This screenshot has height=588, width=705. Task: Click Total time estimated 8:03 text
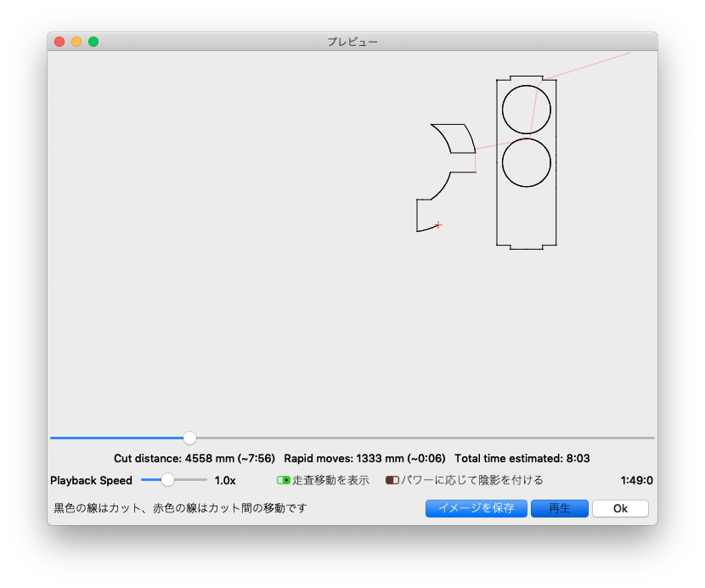(x=522, y=459)
